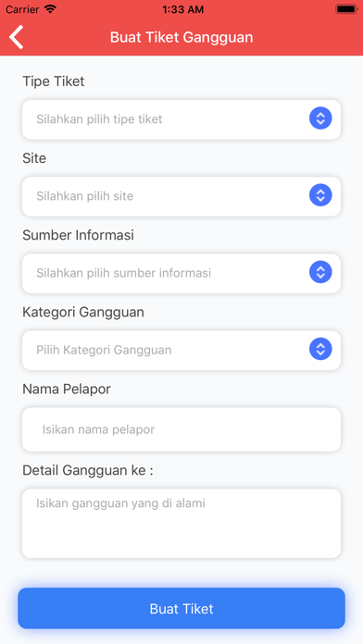Tap the Nama Pelapor label
363x644 pixels.
point(67,389)
